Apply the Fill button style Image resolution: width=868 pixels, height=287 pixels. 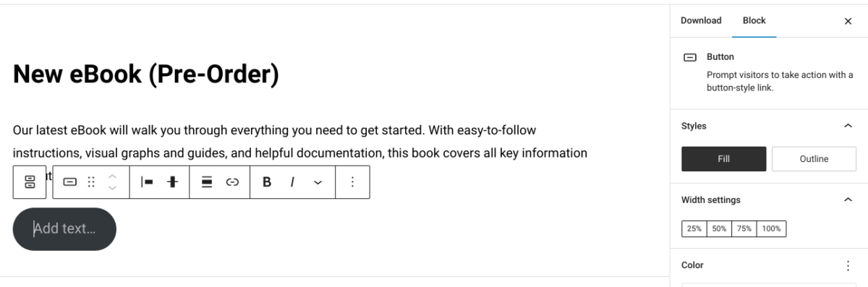[x=723, y=159]
